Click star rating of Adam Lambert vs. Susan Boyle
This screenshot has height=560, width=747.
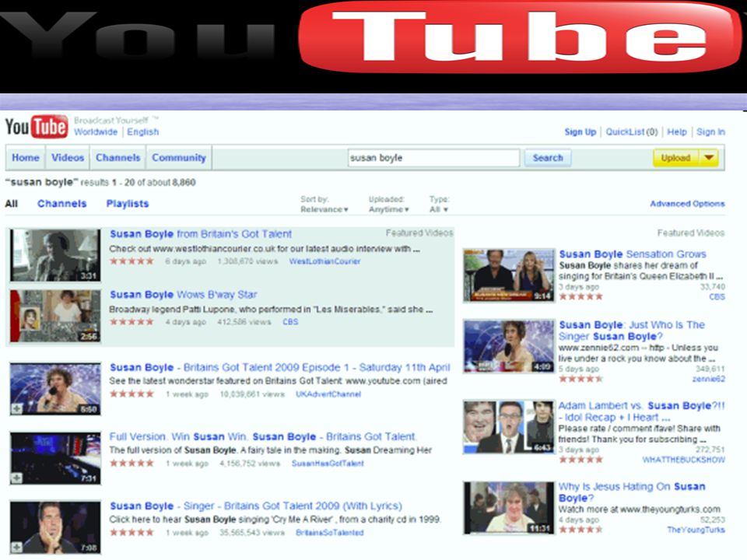(580, 460)
